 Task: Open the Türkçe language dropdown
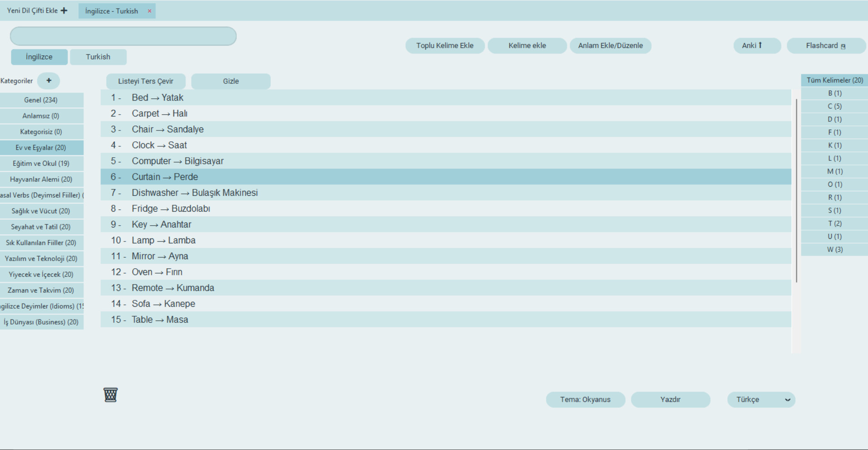761,399
